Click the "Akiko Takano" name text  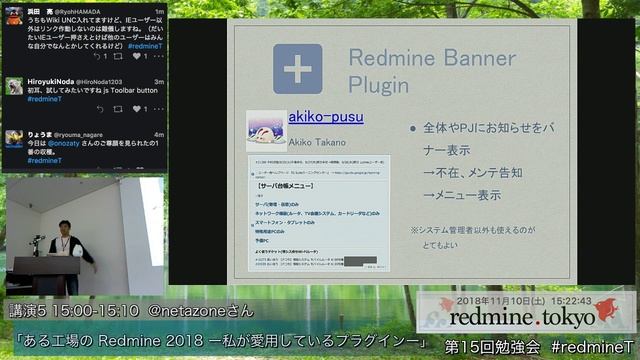317,142
